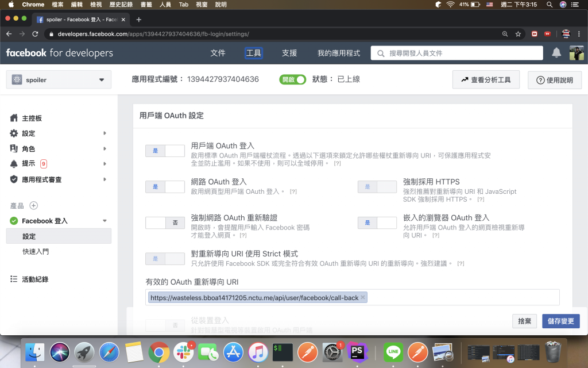Toggle 強制採用 HTTPS switch
This screenshot has height=368, width=588.
[x=377, y=187]
